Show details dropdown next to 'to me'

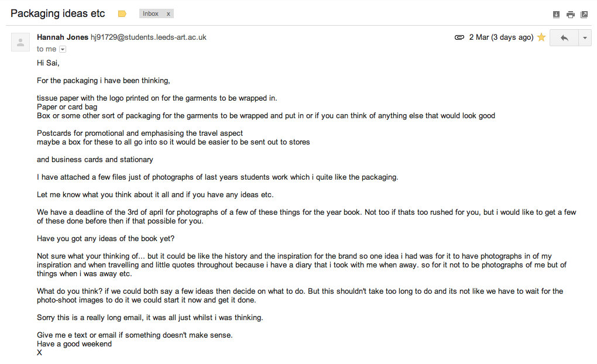tap(63, 50)
